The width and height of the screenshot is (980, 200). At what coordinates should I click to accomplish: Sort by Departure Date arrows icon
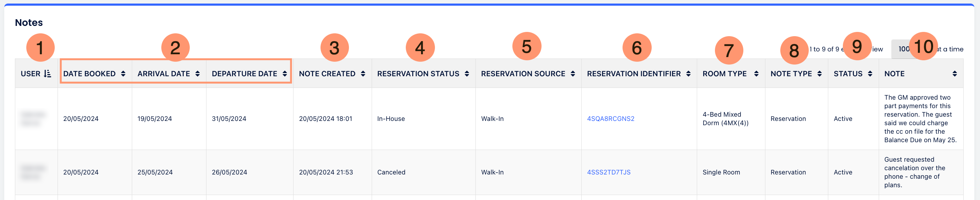pos(285,74)
